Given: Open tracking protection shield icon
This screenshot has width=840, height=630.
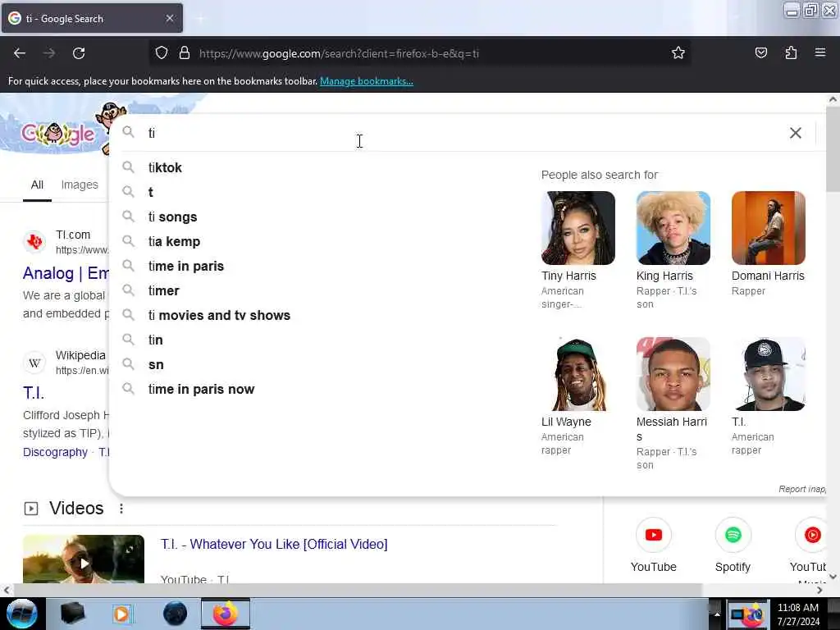Looking at the screenshot, I should point(162,53).
